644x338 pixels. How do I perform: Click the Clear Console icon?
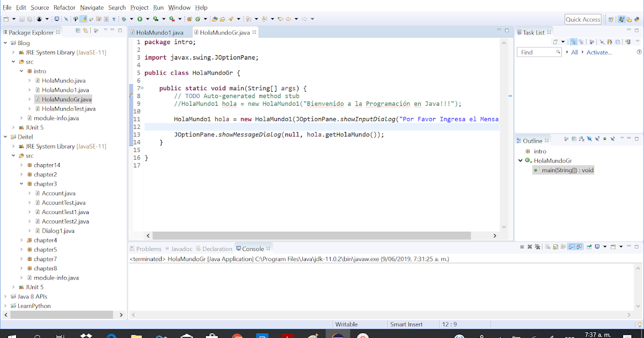pyautogui.click(x=548, y=247)
